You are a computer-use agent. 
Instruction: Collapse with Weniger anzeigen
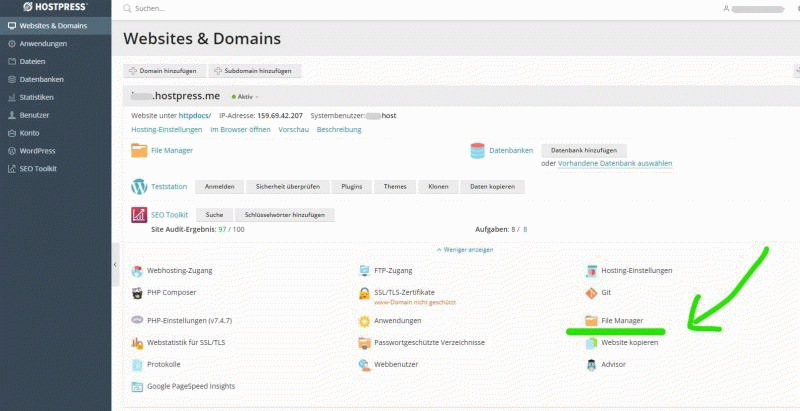pos(465,250)
